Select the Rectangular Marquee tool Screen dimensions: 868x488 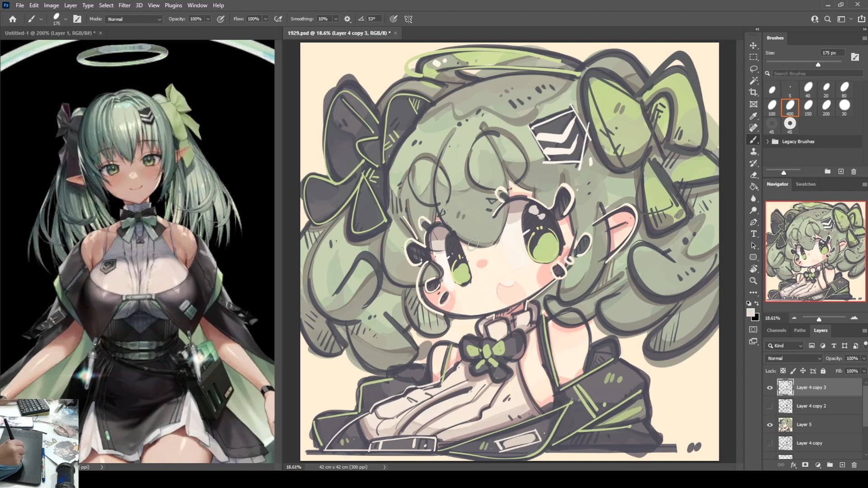(x=753, y=57)
